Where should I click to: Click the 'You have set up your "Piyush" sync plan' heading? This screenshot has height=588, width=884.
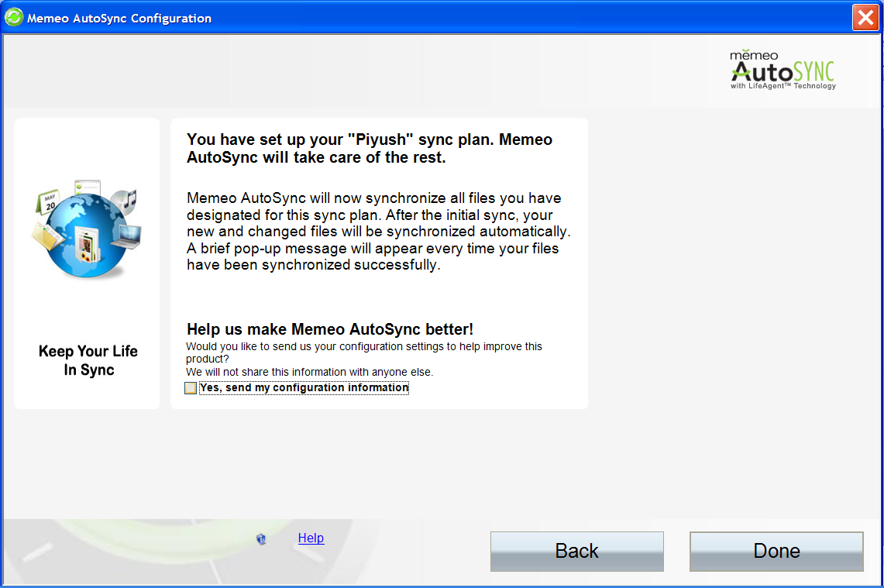(370, 148)
